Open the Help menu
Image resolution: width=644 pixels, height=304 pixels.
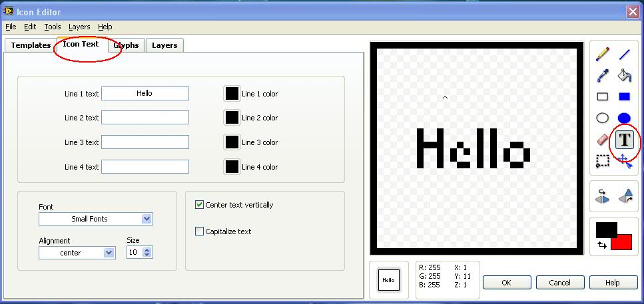click(105, 27)
